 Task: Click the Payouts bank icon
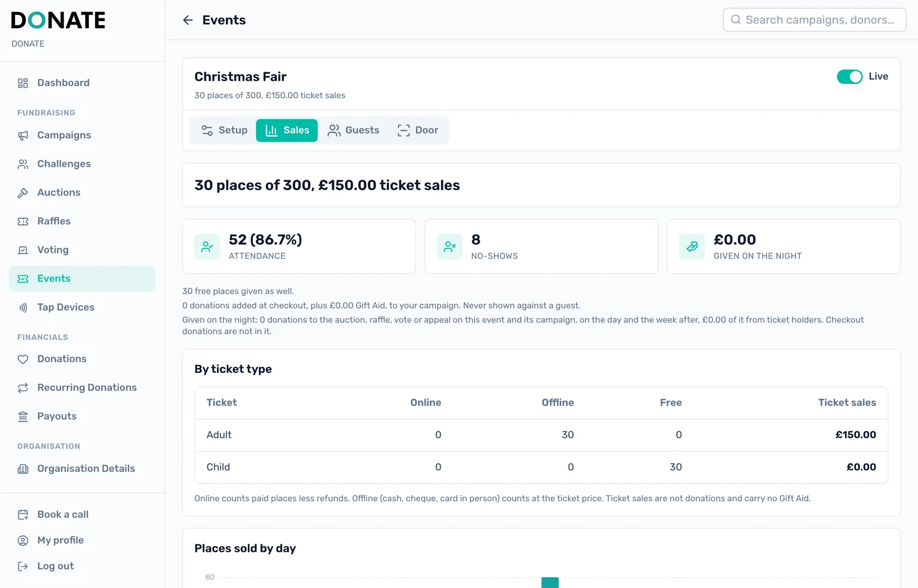click(x=23, y=416)
